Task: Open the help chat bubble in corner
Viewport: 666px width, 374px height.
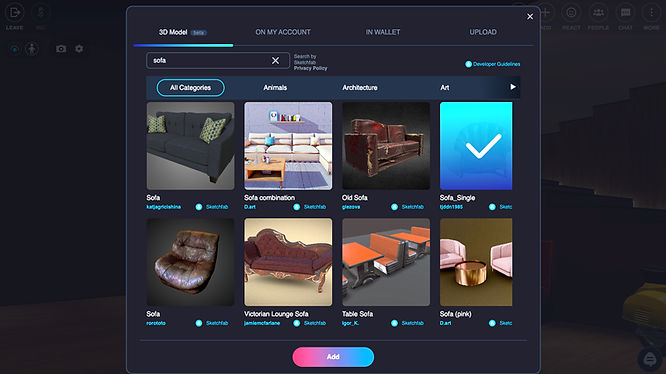Action: pyautogui.click(x=649, y=359)
